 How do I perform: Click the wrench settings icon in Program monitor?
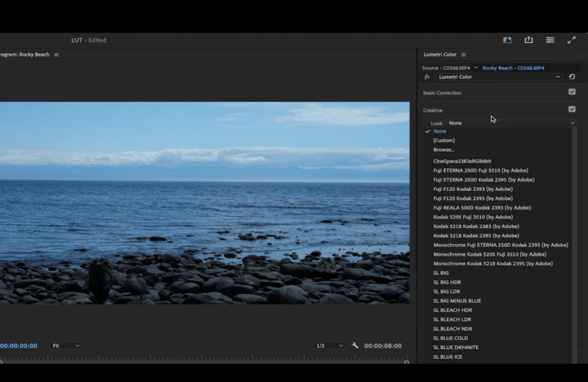(x=355, y=345)
